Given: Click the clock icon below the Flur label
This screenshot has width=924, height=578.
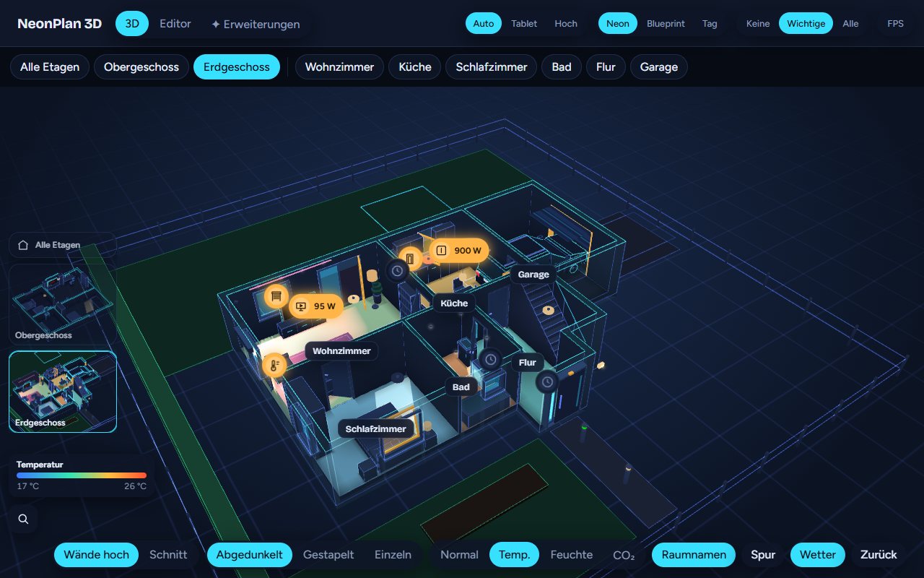Looking at the screenshot, I should pos(547,381).
